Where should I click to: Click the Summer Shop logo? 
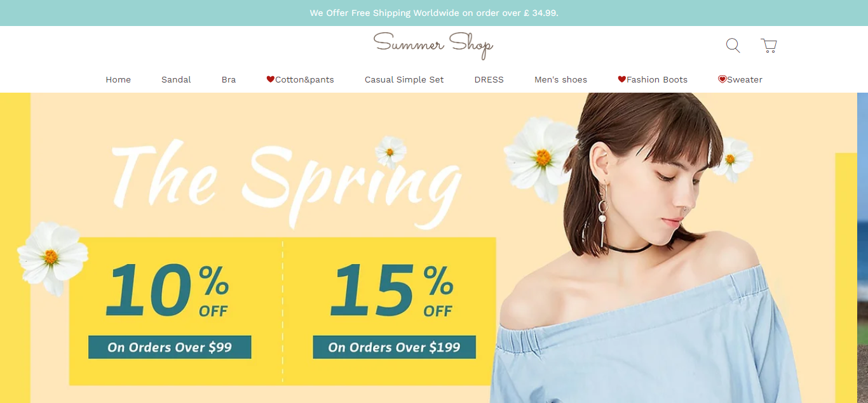[433, 45]
